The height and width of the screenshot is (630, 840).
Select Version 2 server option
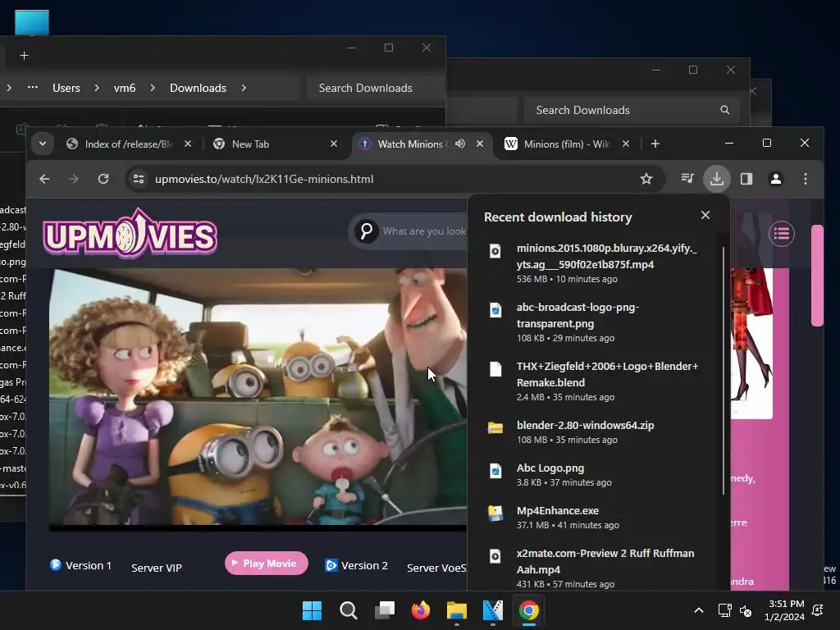pyautogui.click(x=357, y=565)
